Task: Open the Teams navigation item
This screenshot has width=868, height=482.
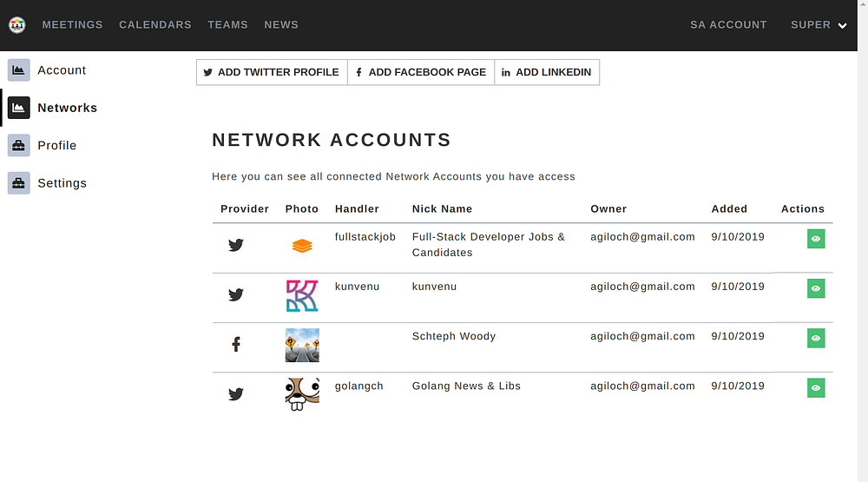Action: [x=227, y=25]
